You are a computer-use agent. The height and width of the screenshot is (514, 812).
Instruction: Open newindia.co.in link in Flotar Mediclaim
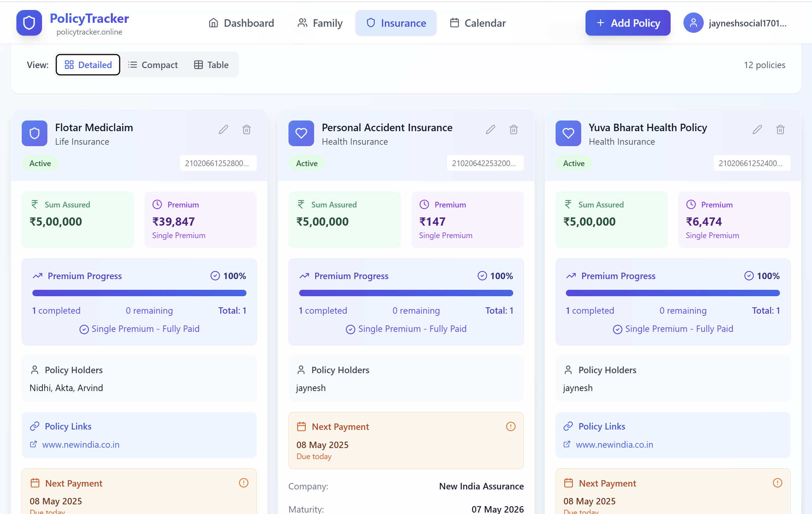80,444
